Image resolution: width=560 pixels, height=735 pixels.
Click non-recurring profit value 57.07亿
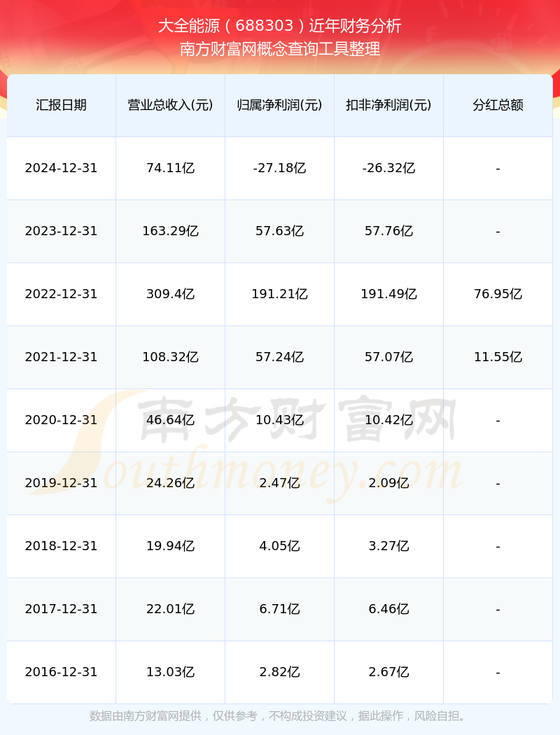tap(389, 357)
